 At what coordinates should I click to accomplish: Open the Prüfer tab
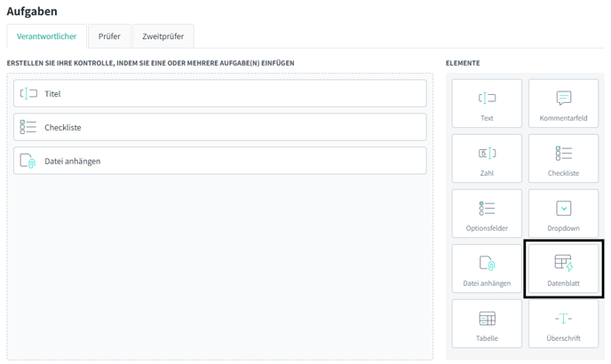click(109, 36)
